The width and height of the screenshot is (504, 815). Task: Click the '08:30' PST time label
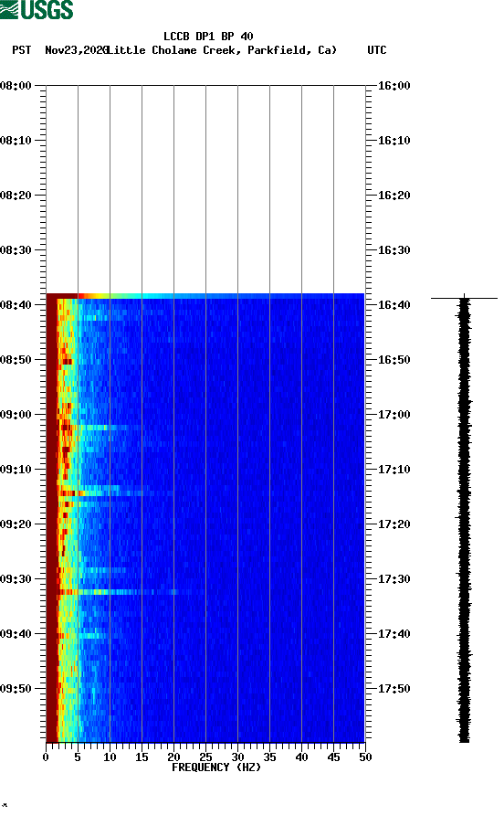tap(16, 250)
